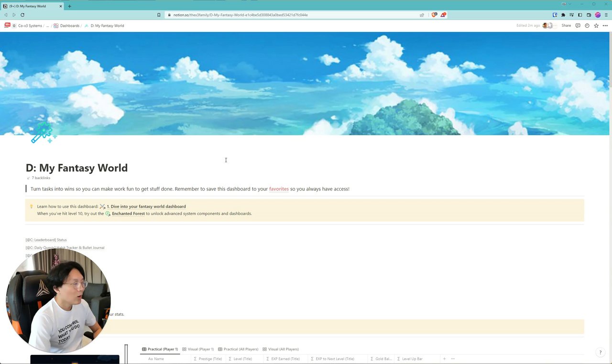Open the Enchanted Forest page link
Screen dimensions: 612x364
click(125, 214)
